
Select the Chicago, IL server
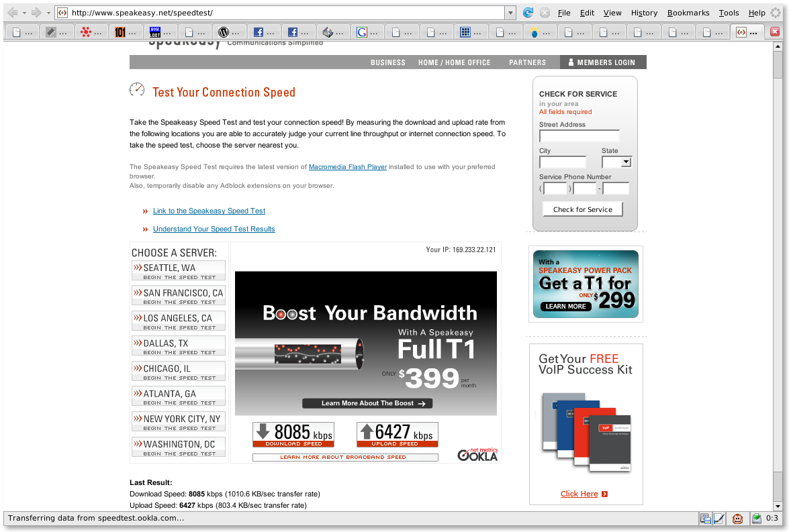point(179,371)
